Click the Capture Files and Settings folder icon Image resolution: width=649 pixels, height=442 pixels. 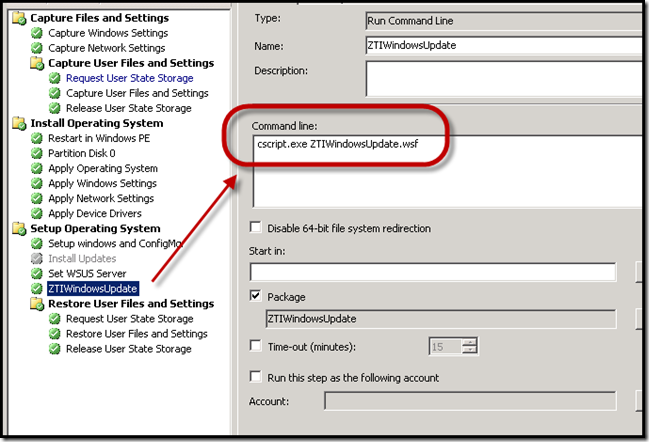coord(19,18)
